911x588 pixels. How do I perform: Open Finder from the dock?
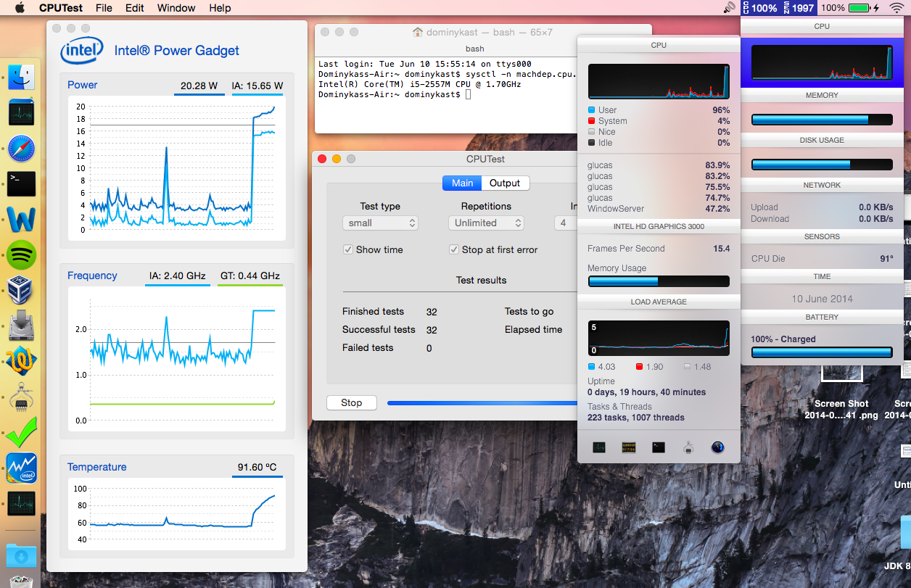(21, 77)
